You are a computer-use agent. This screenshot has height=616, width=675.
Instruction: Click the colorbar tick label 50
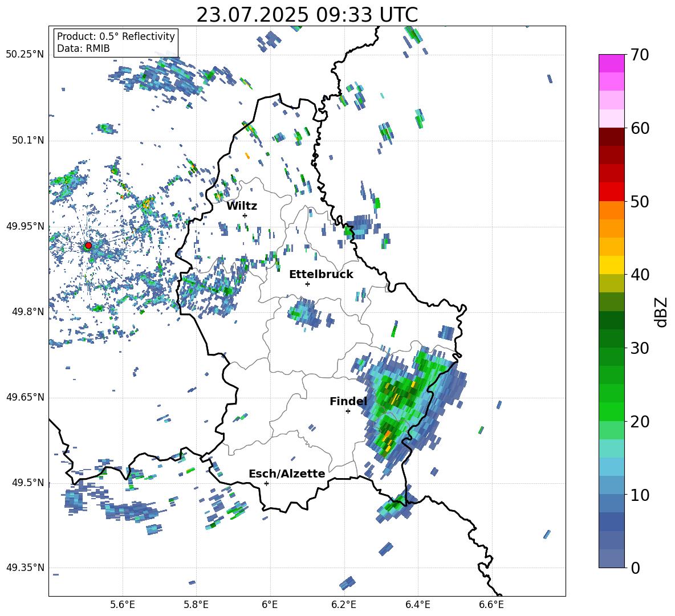[640, 201]
